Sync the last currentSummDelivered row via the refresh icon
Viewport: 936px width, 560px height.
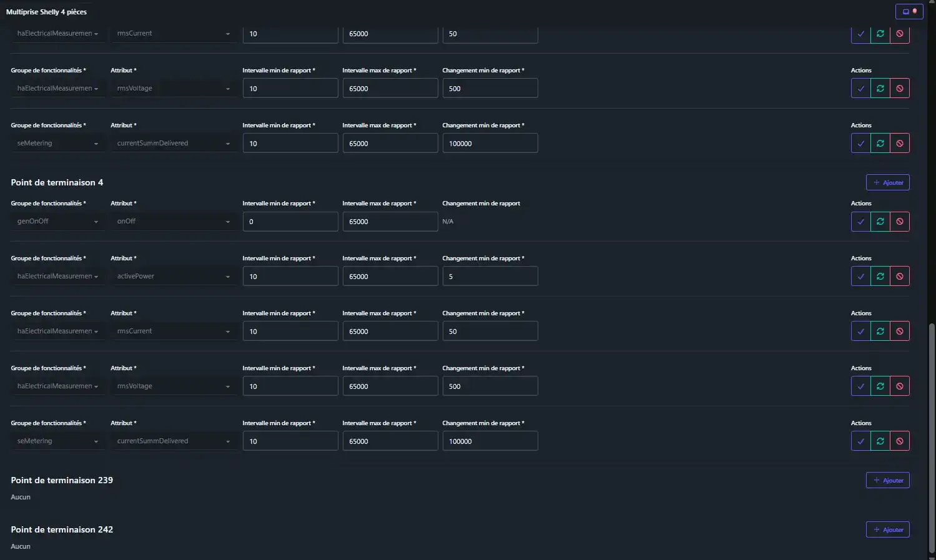coord(880,441)
